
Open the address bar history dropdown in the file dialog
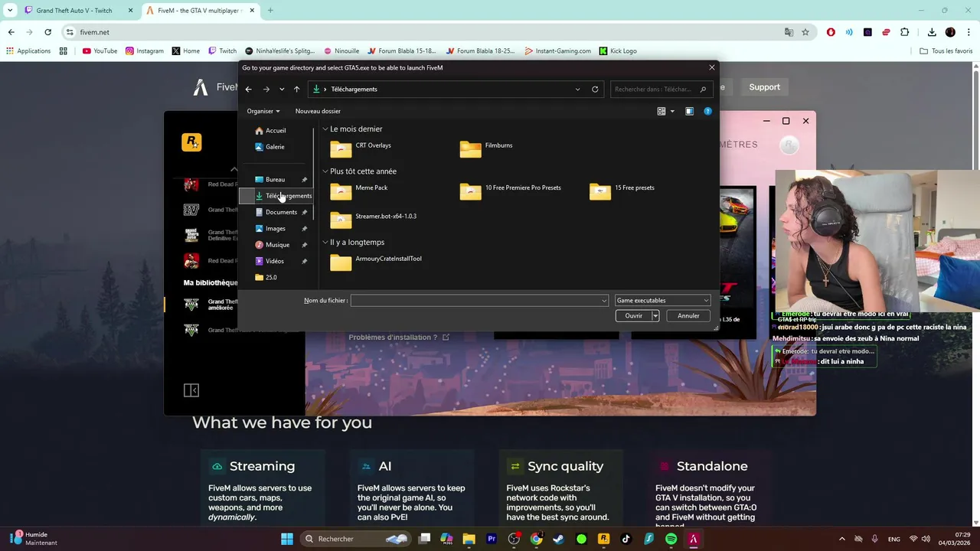[577, 90]
